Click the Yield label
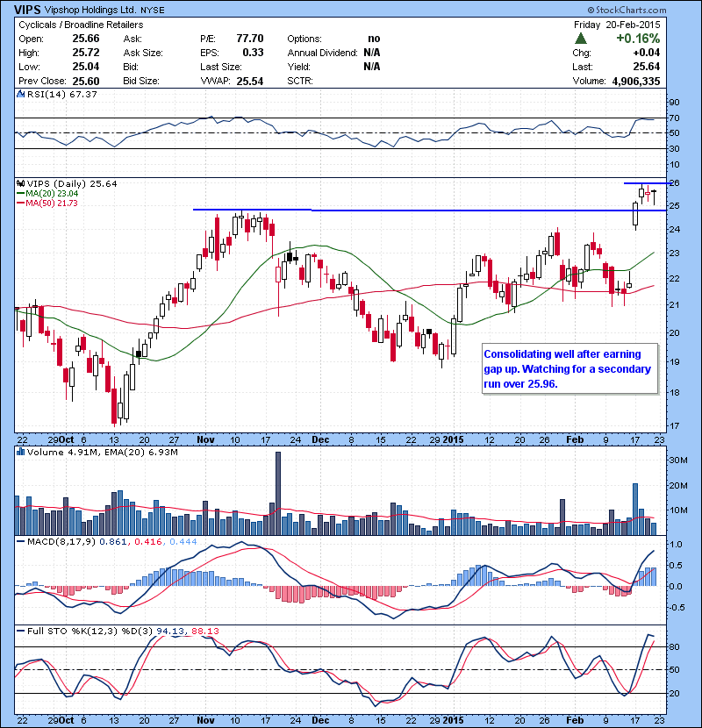The width and height of the screenshot is (702, 728). [x=297, y=67]
